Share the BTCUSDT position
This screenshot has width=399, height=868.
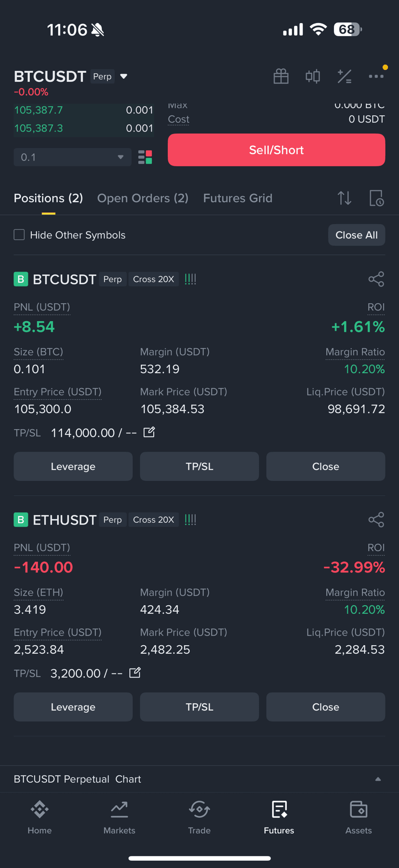(x=376, y=279)
